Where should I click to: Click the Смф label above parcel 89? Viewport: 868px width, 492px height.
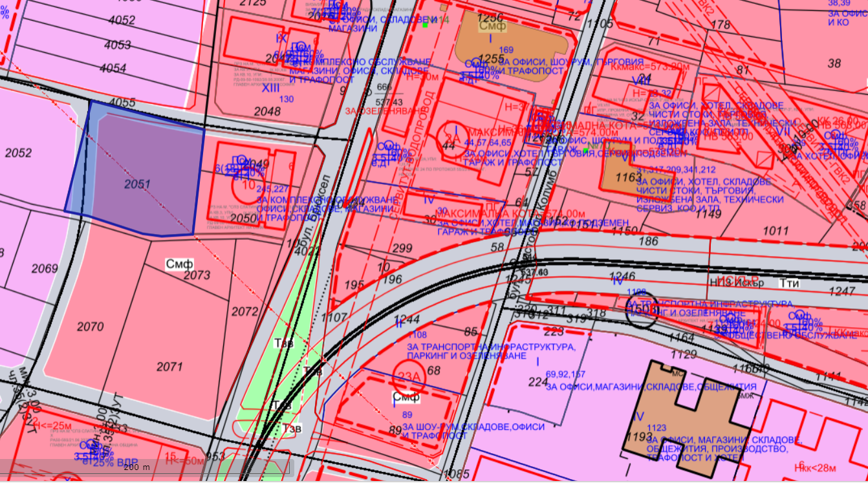coord(406,396)
